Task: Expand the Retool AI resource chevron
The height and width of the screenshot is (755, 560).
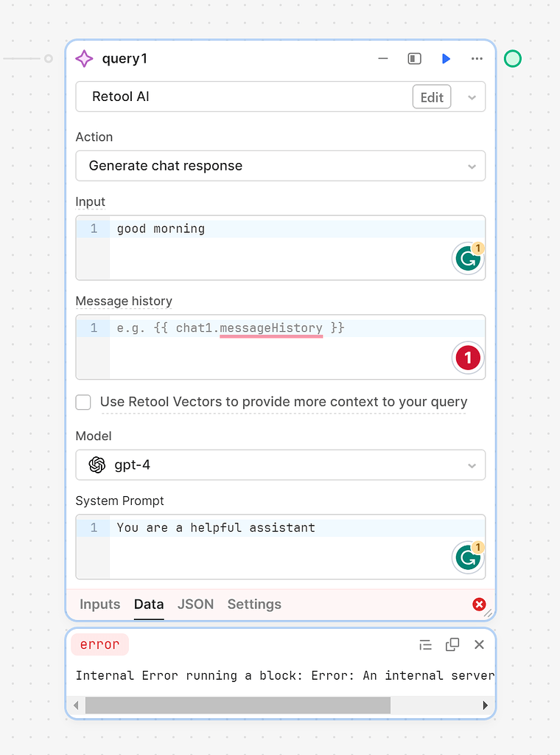Action: coord(472,97)
